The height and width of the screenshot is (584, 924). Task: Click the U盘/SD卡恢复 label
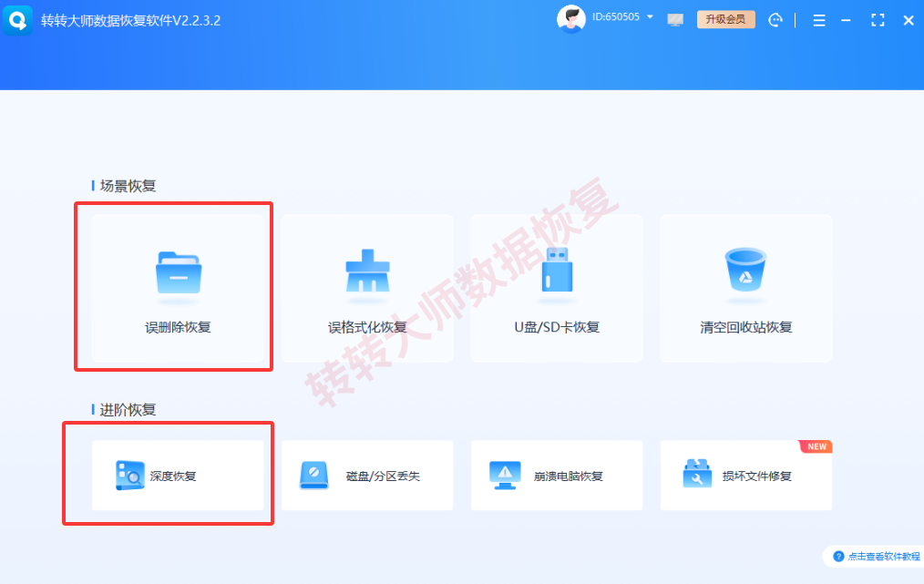pos(557,328)
